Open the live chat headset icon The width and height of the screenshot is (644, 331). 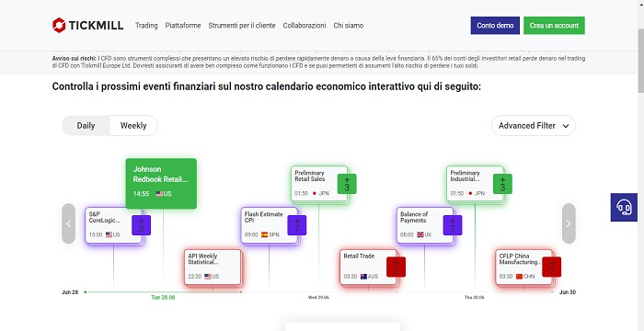click(x=624, y=207)
